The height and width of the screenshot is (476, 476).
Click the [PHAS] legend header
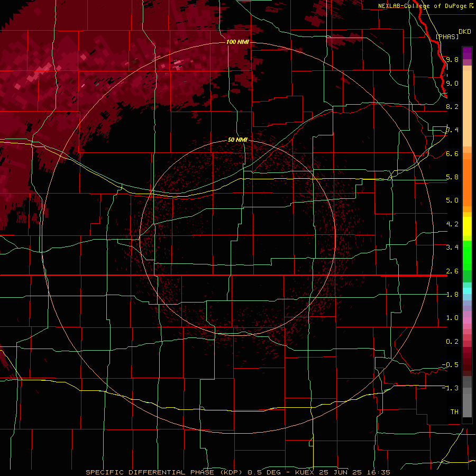pyautogui.click(x=447, y=36)
